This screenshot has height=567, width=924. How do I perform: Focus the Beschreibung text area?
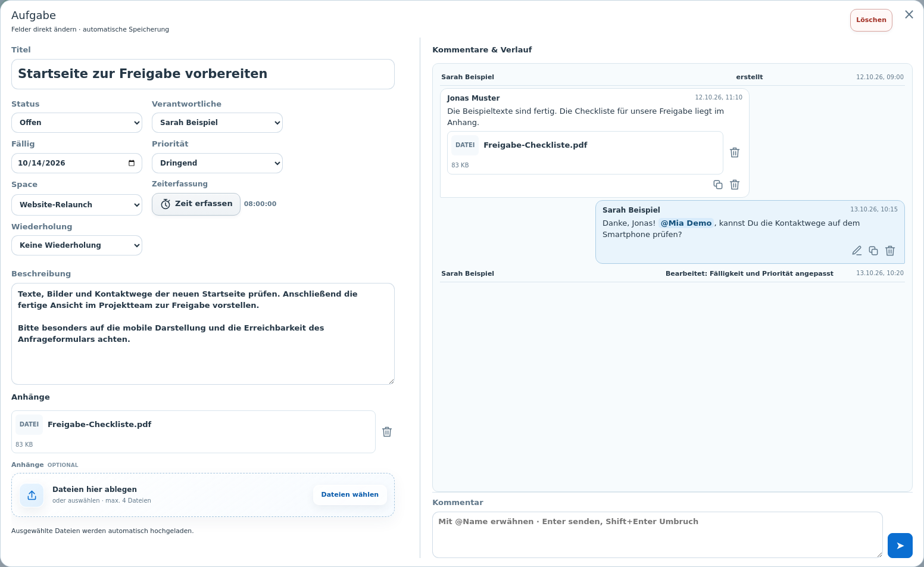[203, 334]
